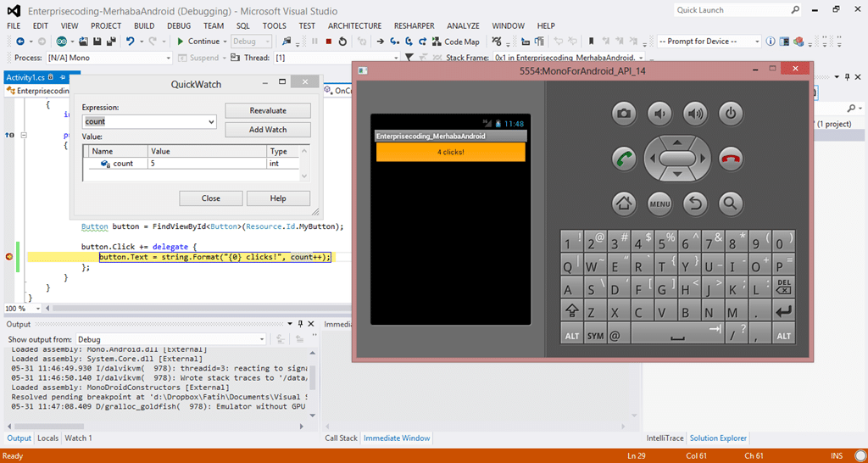Click the breakpoint glyph in the editor margin
868x463 pixels.
[8, 257]
